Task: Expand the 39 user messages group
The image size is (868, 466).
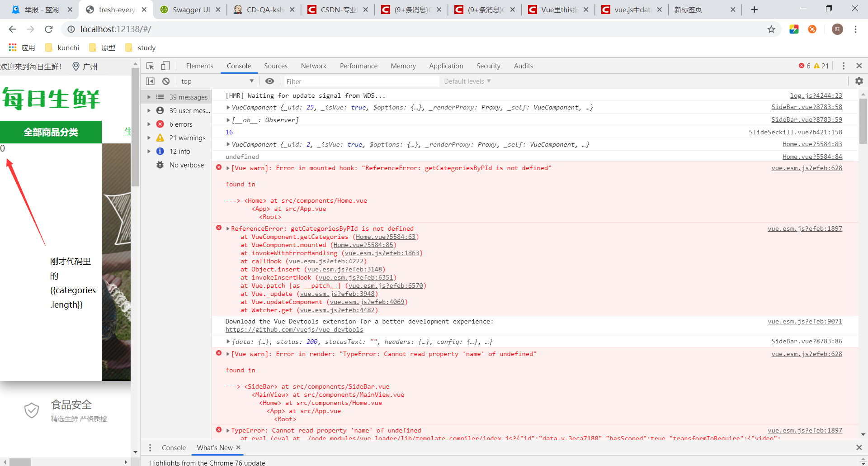Action: [149, 110]
